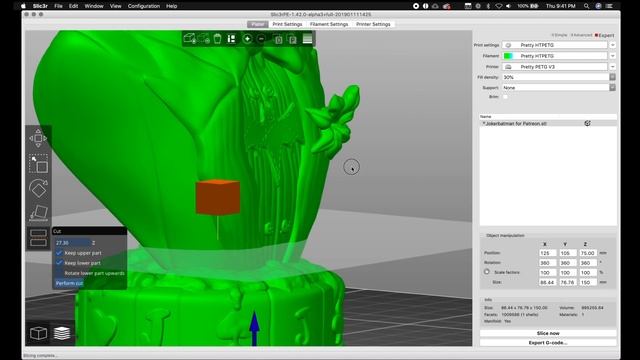Image resolution: width=640 pixels, height=360 pixels.
Task: Open the Edit menu
Action: (73, 6)
